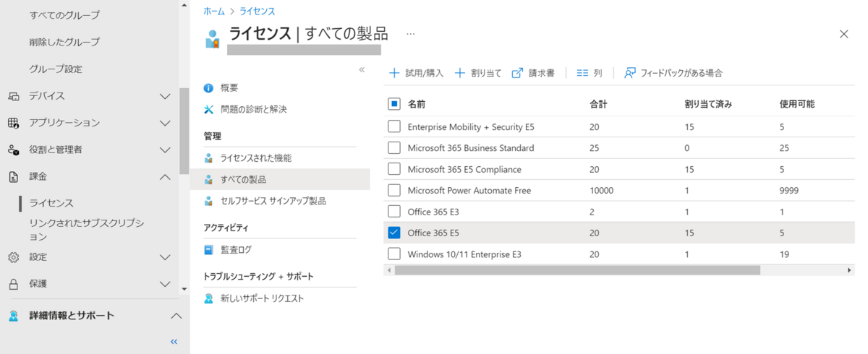
Task: Click the ライセンスされた機能 icon
Action: (x=208, y=157)
